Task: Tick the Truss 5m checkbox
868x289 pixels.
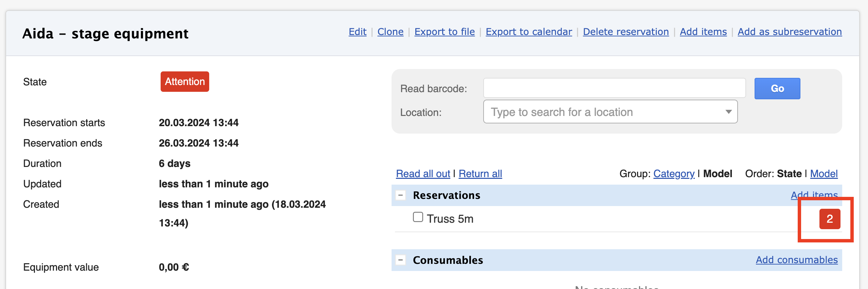Action: pos(418,217)
